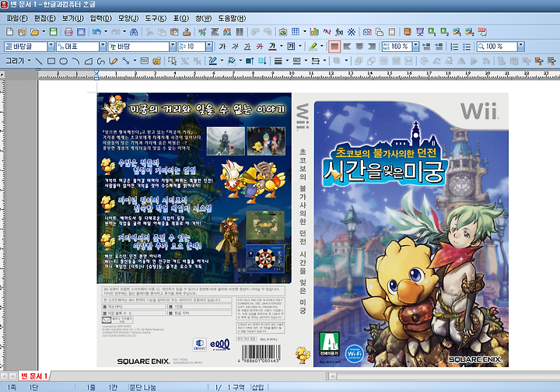This screenshot has width=560, height=392.
Task: Click the text color red-underlined 가 button
Action: pyautogui.click(x=272, y=47)
